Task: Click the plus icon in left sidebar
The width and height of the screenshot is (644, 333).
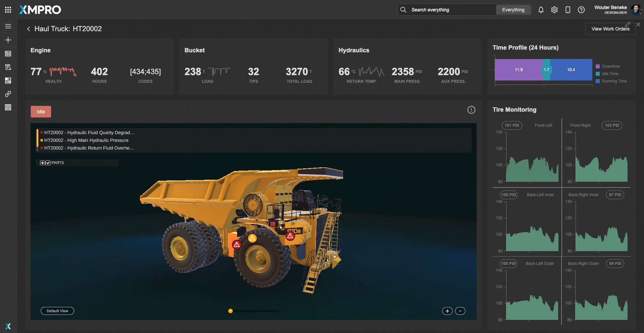Action: [x=8, y=40]
